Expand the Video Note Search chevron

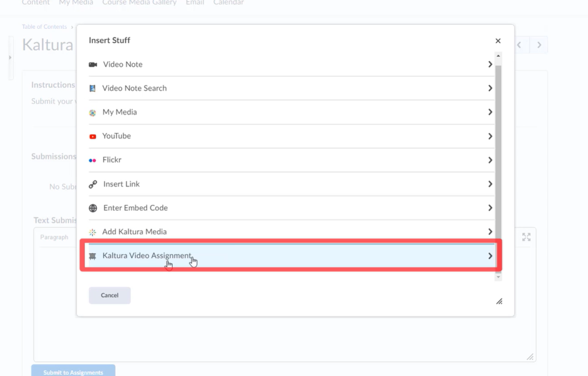point(490,88)
